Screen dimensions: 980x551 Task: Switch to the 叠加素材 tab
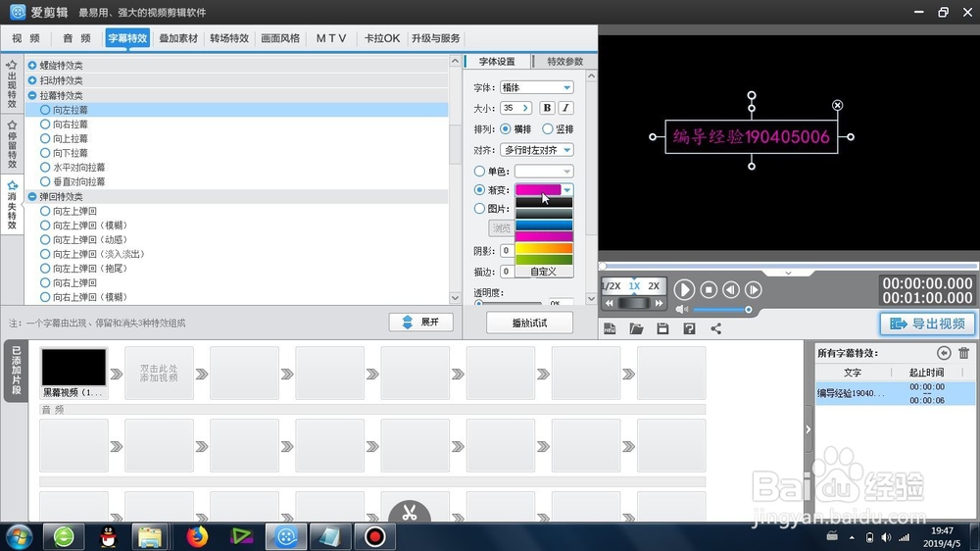[178, 38]
